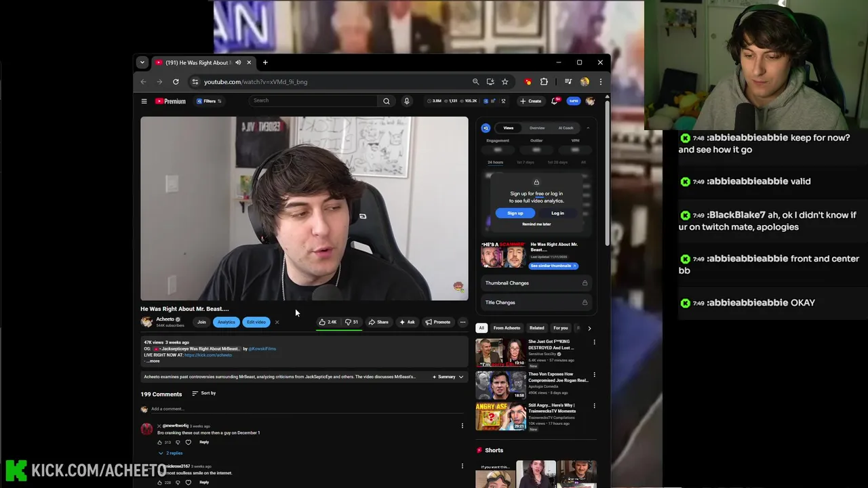The width and height of the screenshot is (868, 488).
Task: Open the tab search dropdown arrow
Action: point(142,62)
